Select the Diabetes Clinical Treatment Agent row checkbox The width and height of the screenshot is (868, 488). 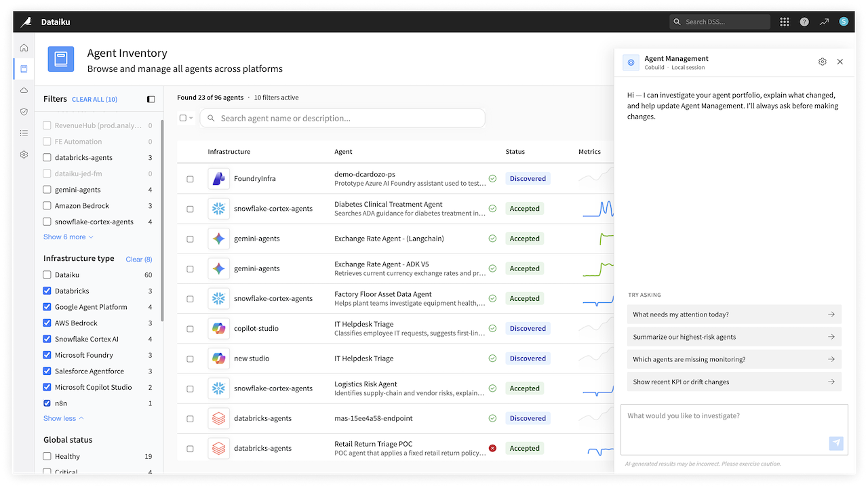190,209
